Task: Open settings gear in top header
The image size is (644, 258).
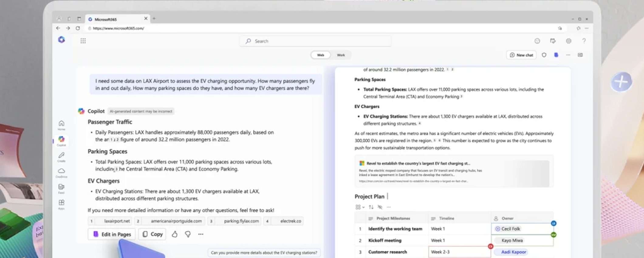Action: [x=568, y=41]
